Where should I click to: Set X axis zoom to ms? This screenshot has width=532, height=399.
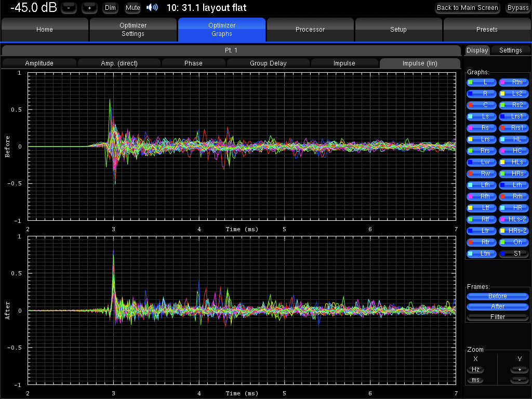point(475,380)
